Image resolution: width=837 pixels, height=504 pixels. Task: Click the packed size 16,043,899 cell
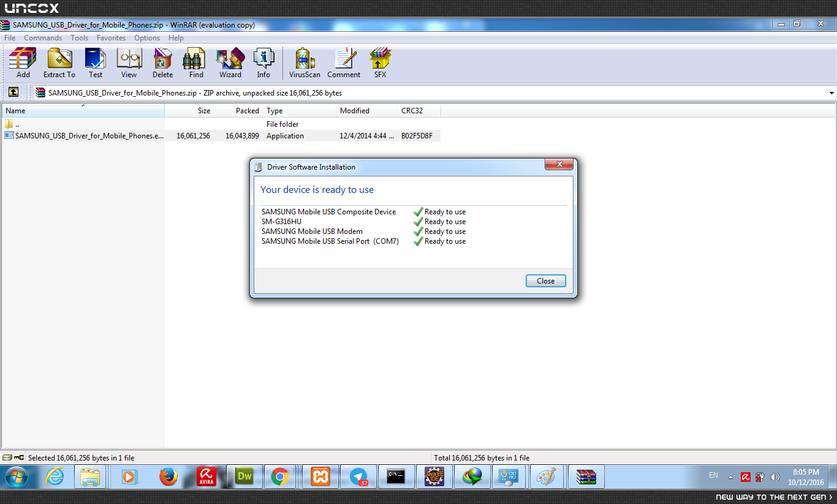point(242,136)
